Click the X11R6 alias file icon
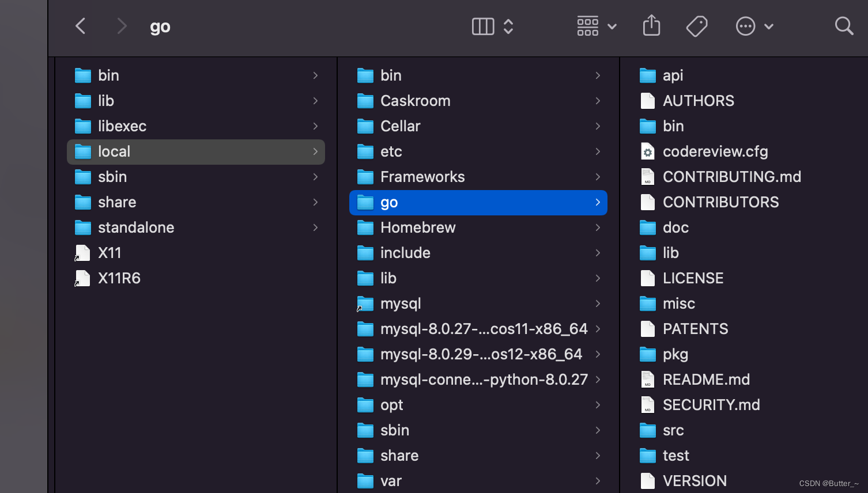Screen dimensions: 868x493 point(82,278)
